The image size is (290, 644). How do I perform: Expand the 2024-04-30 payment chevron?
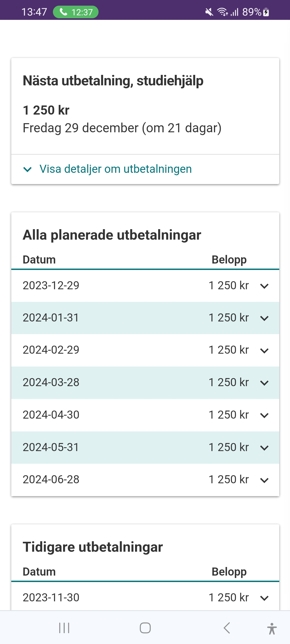(x=264, y=415)
